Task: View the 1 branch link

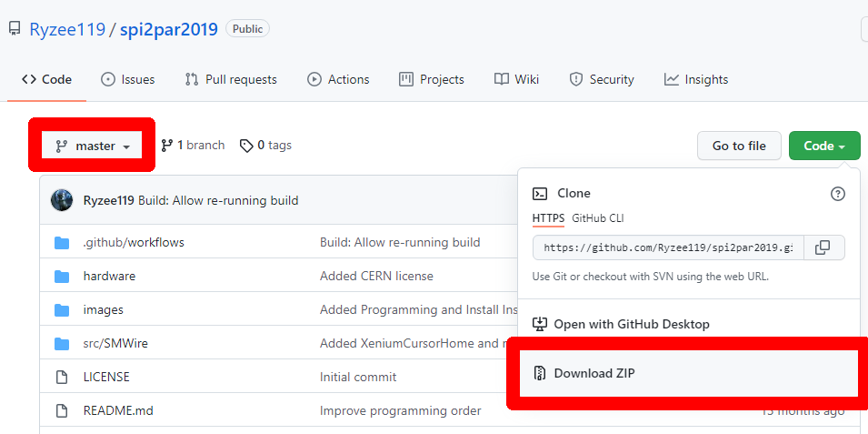Action: 193,146
